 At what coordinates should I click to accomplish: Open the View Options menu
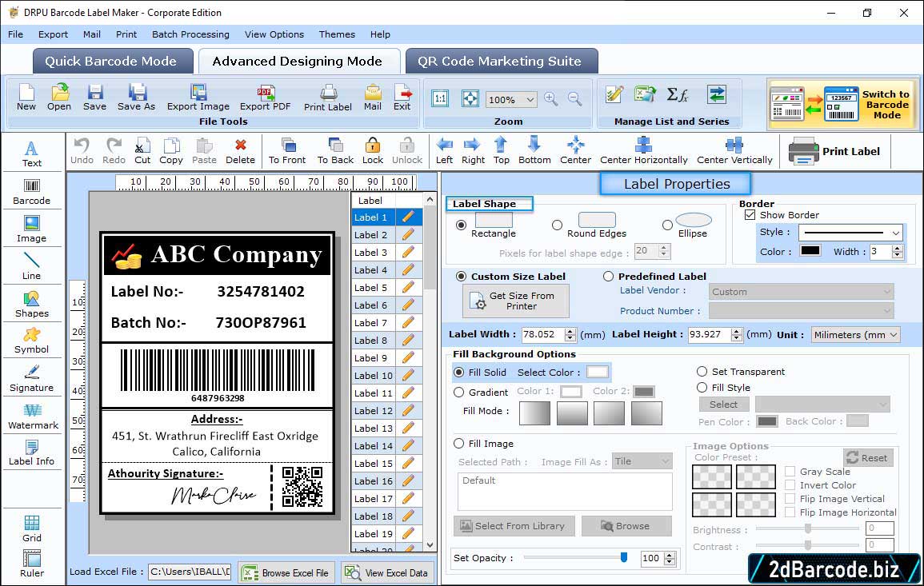click(x=274, y=34)
